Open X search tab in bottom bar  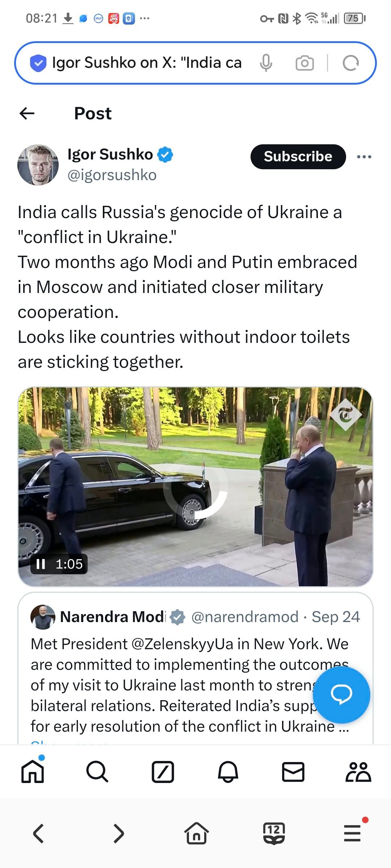[x=97, y=772]
